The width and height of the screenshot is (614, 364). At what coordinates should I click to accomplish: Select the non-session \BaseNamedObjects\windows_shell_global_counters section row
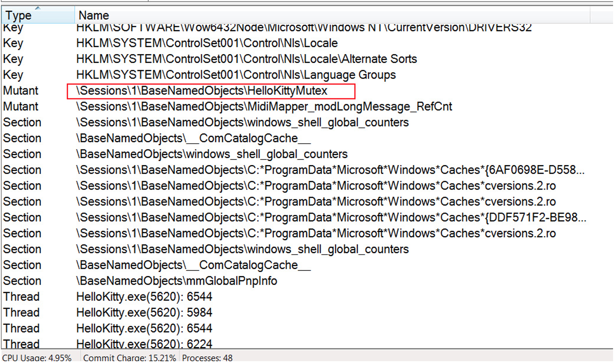click(212, 154)
